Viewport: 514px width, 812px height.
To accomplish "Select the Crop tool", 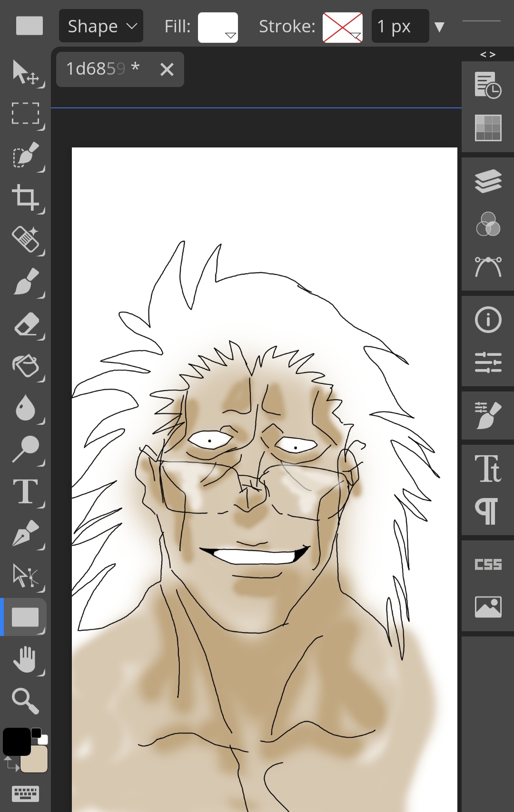I will 26,197.
